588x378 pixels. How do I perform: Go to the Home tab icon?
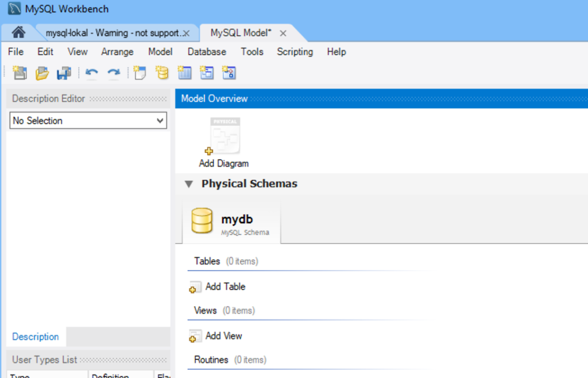click(18, 32)
